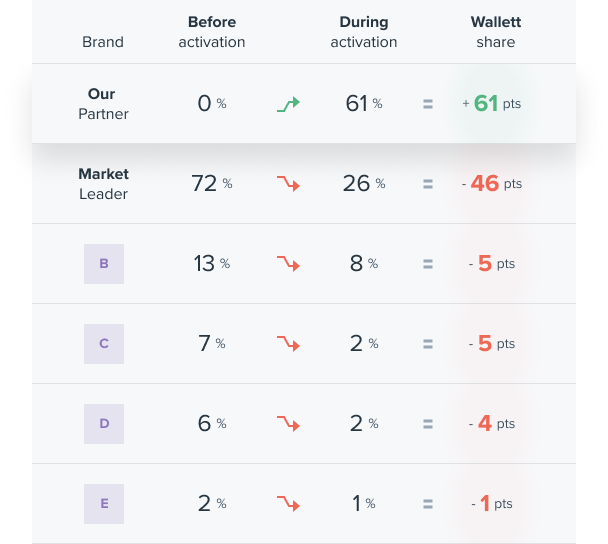Click the Brand column header
The image size is (608, 544).
[x=103, y=42]
